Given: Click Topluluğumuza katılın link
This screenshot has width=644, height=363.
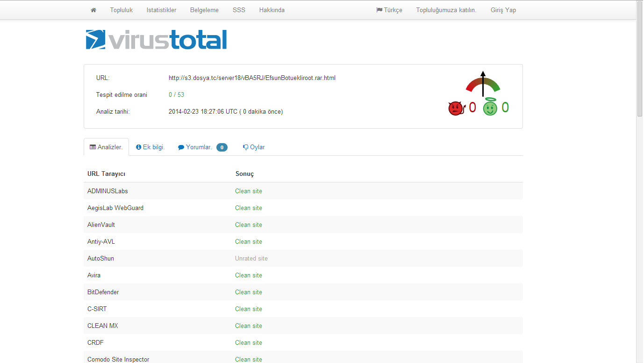Looking at the screenshot, I should (446, 10).
